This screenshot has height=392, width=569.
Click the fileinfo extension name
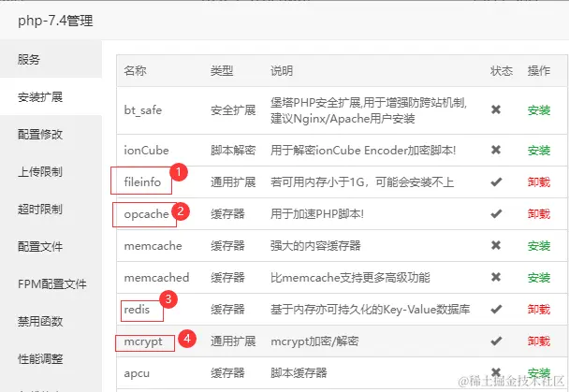tap(142, 181)
